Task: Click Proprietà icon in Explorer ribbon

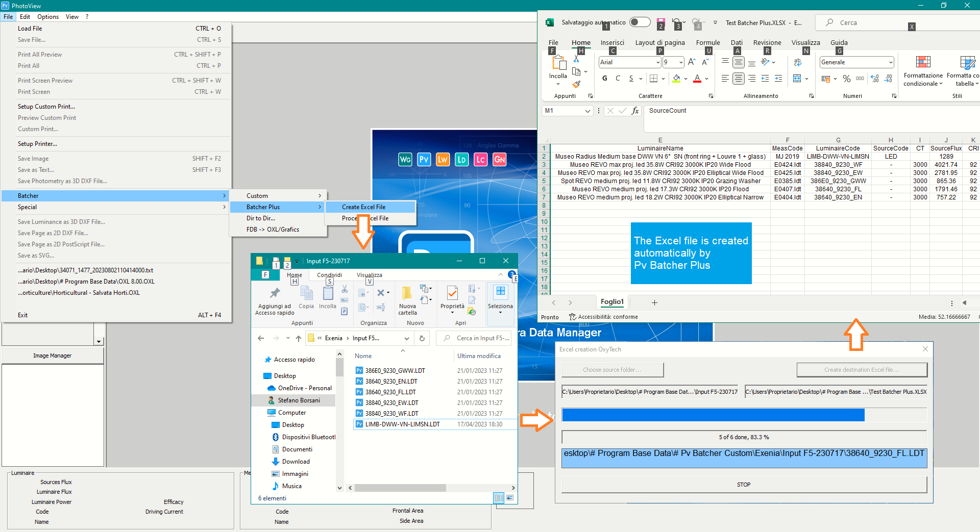Action: point(452,293)
